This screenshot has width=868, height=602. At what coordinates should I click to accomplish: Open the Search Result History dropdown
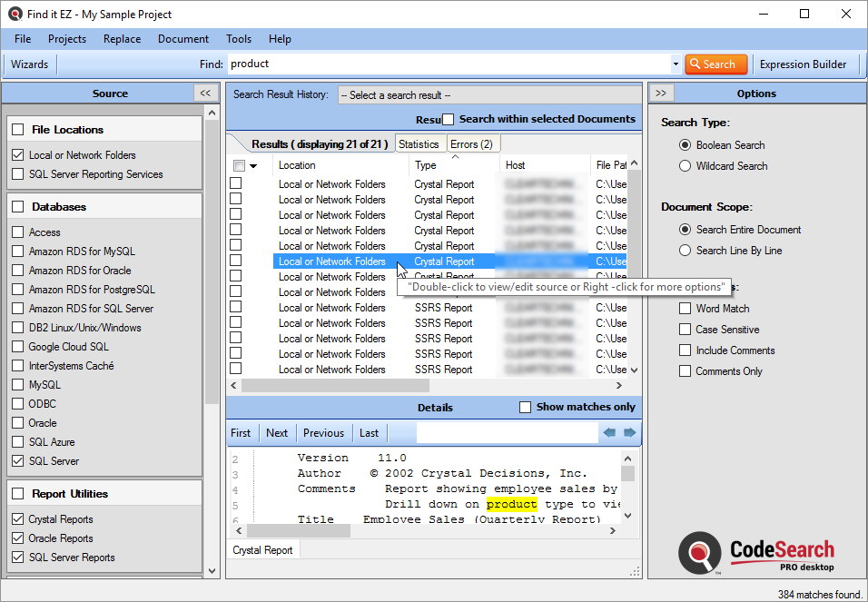[x=489, y=94]
